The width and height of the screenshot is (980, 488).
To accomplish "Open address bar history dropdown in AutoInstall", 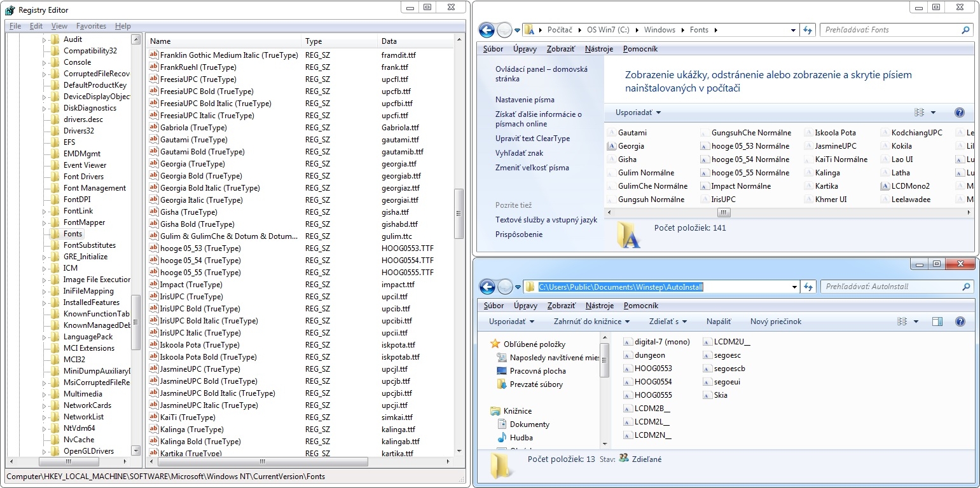I will tap(794, 287).
